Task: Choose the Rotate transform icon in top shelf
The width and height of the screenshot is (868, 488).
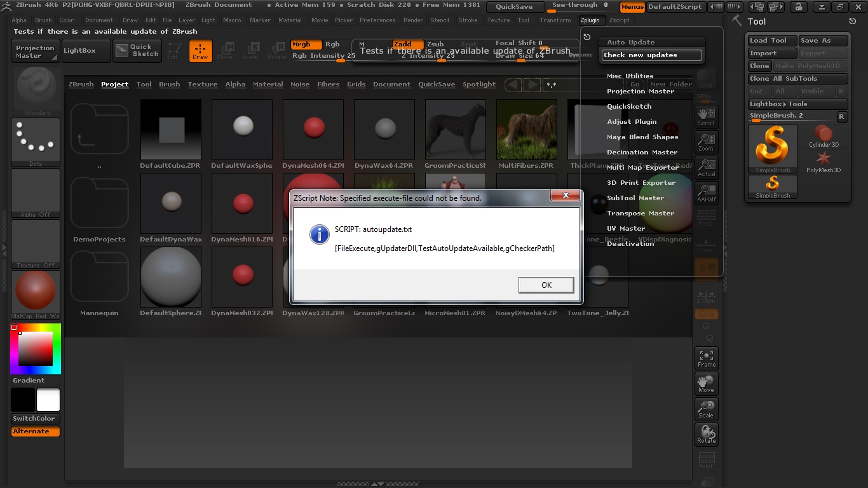Action: pyautogui.click(x=276, y=51)
